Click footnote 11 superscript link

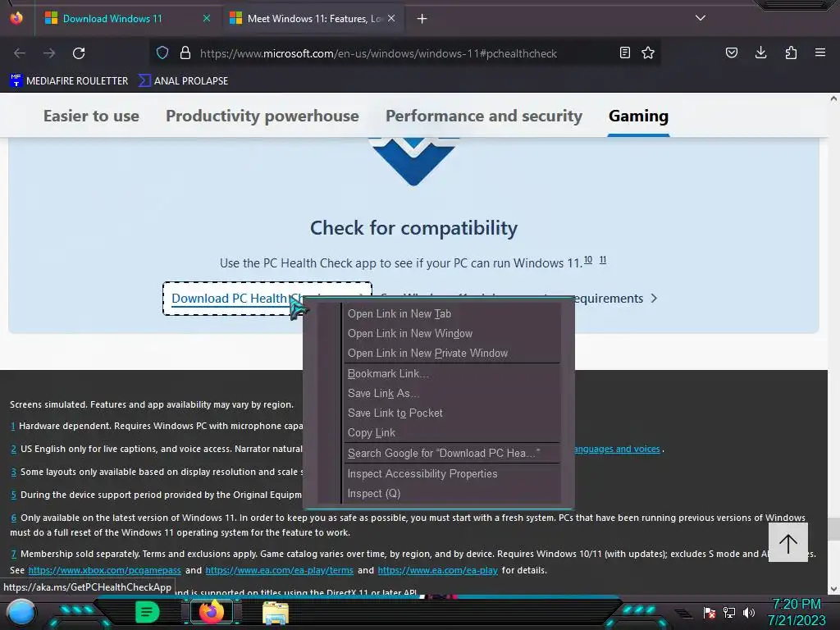coord(603,260)
